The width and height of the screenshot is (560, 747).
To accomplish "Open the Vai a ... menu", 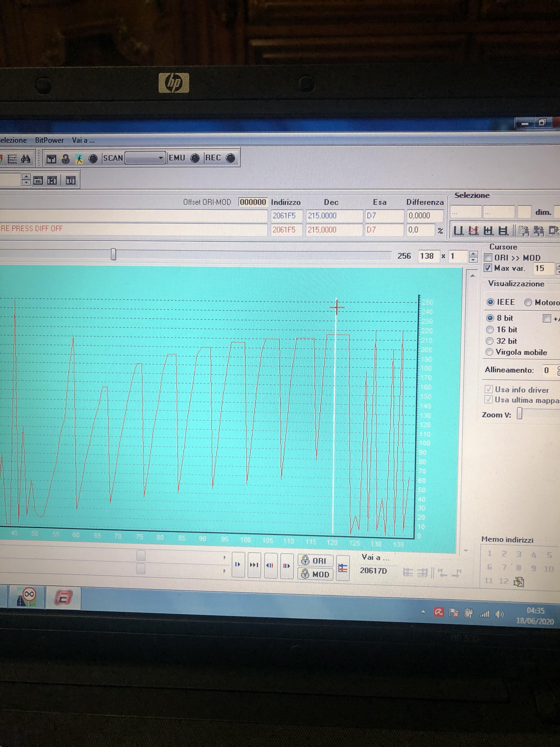I will click(83, 140).
